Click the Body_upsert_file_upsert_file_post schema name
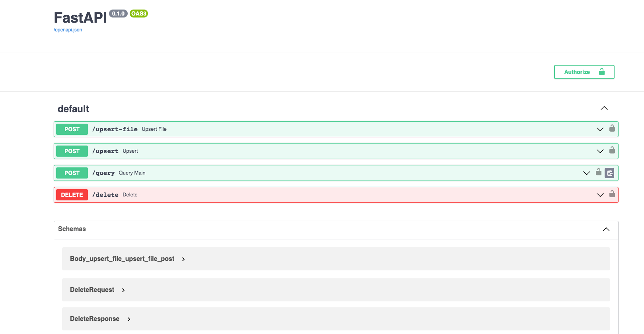 point(122,259)
